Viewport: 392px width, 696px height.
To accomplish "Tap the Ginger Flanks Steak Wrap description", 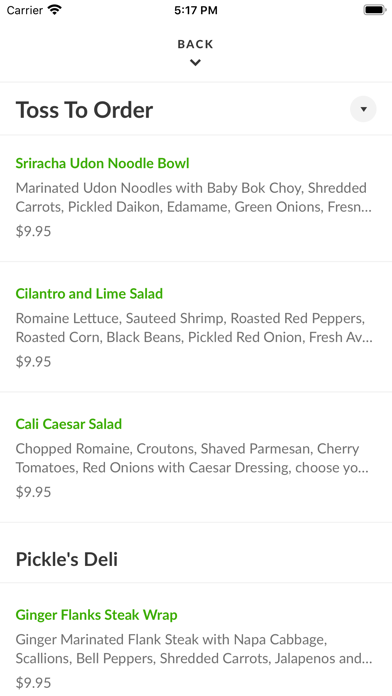I will (194, 649).
